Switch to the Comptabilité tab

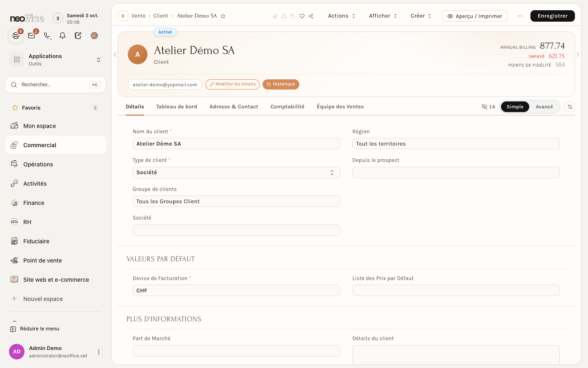[287, 107]
